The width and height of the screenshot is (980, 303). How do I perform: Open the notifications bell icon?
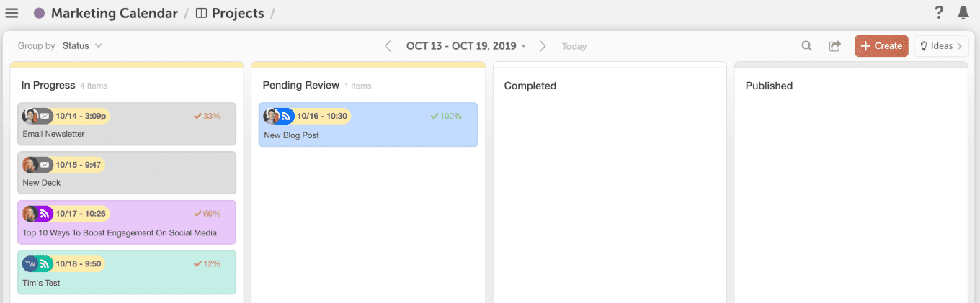(x=963, y=12)
